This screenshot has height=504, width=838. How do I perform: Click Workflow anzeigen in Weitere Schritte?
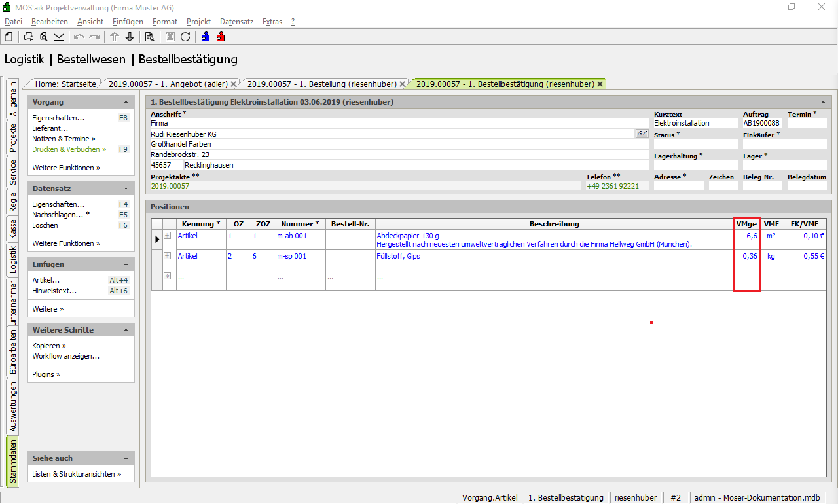65,356
